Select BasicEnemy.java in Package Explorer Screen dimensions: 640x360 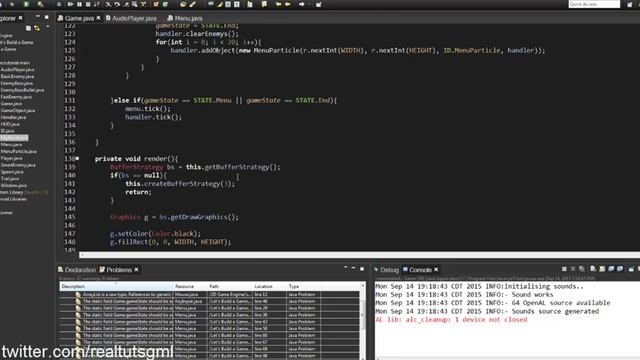(x=17, y=76)
